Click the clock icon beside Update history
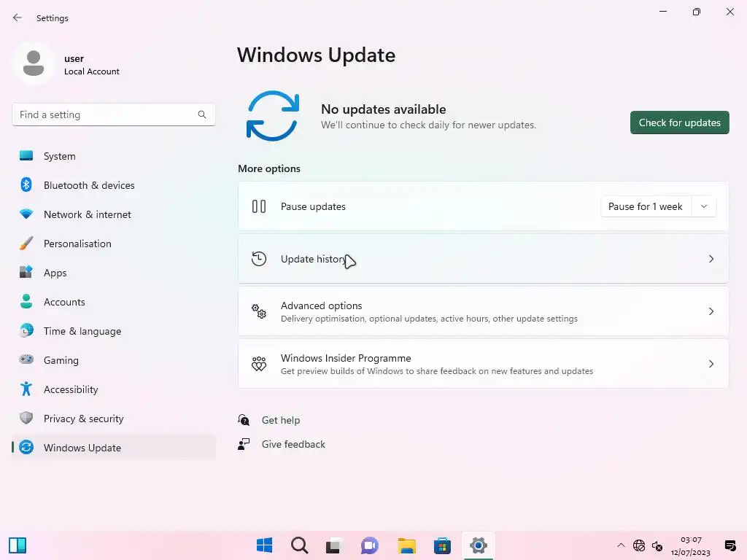 (259, 259)
